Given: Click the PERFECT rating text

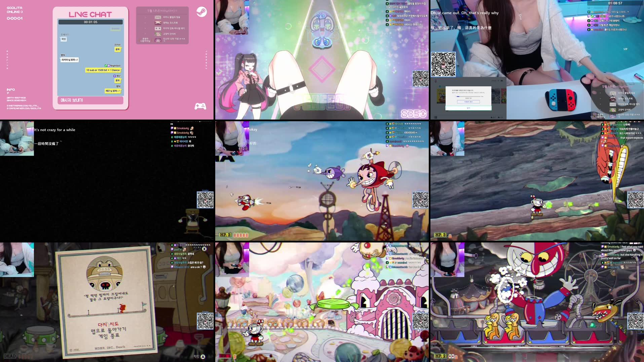Looking at the screenshot, I should (x=321, y=102).
